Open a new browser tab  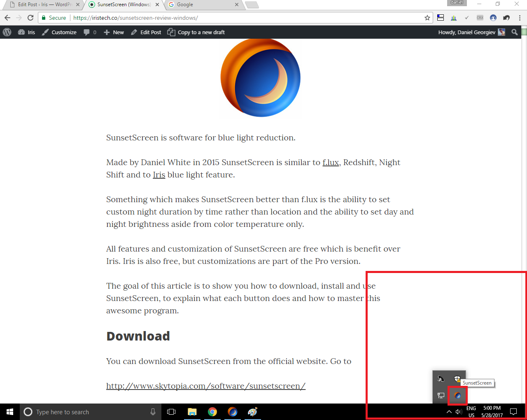pos(252,5)
